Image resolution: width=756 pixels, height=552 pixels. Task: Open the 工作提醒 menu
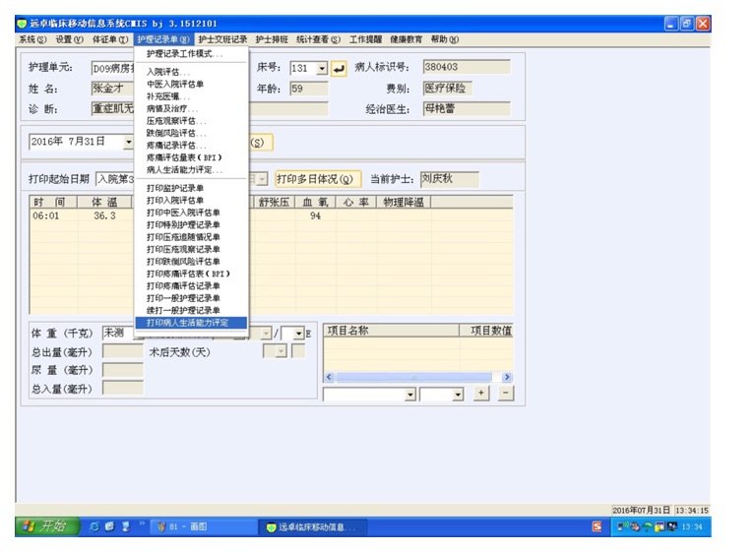[x=365, y=39]
